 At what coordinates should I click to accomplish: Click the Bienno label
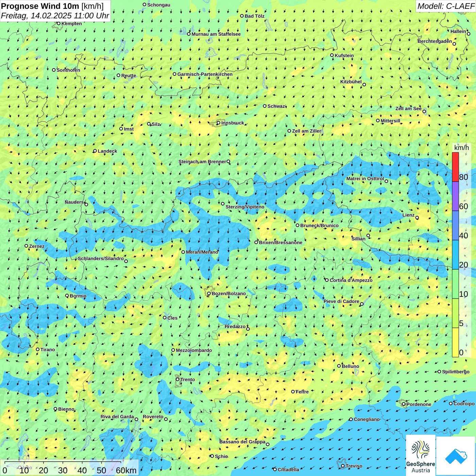tap(66, 409)
